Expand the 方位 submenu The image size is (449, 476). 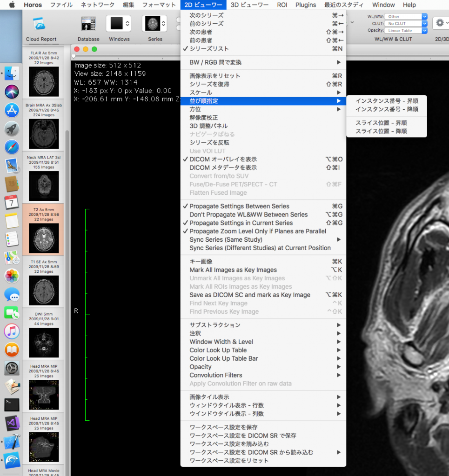pos(263,109)
